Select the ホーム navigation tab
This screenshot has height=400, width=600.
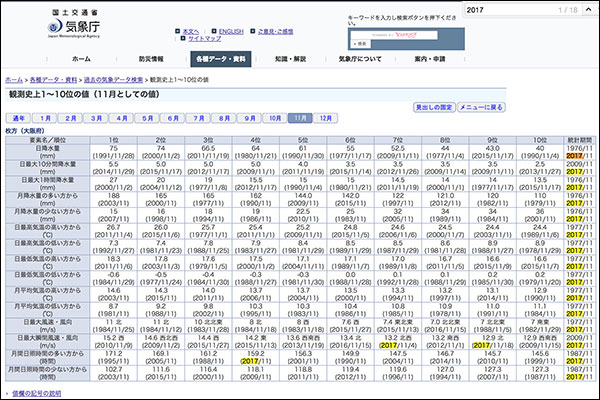coord(81,59)
